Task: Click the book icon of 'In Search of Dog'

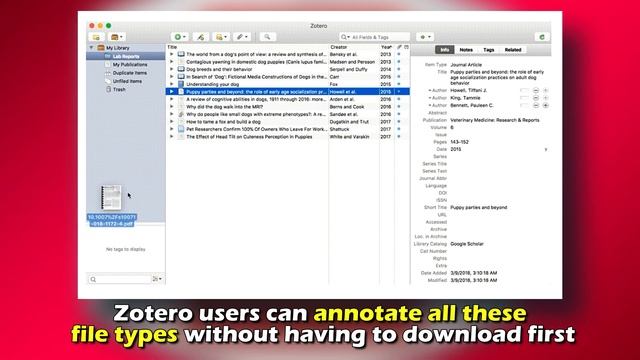Action: (181, 77)
